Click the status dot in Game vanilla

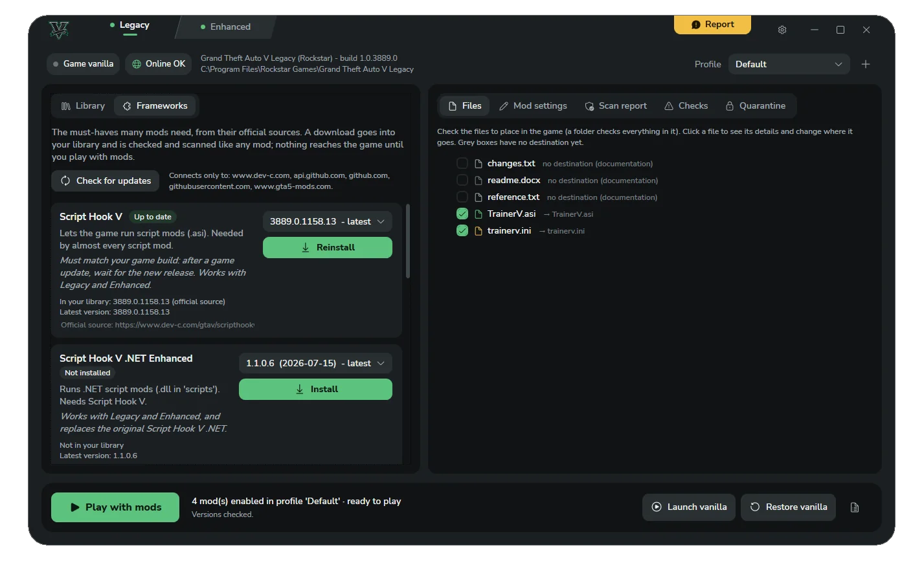[x=56, y=64]
